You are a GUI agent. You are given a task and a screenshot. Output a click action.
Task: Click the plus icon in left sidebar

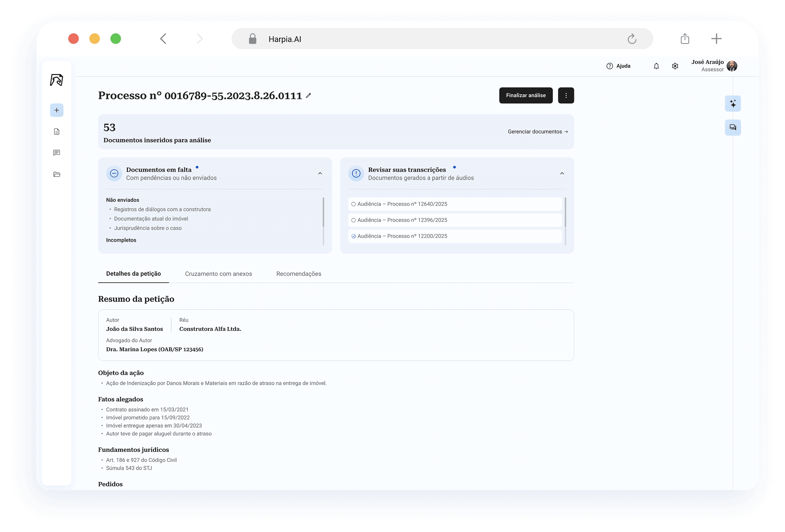(57, 110)
